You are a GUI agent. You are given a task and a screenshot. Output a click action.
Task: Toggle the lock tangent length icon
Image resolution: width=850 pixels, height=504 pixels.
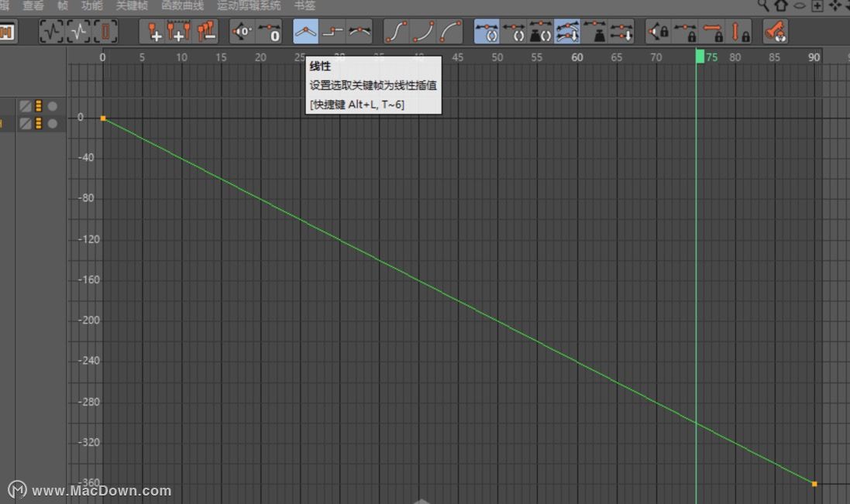[x=686, y=32]
